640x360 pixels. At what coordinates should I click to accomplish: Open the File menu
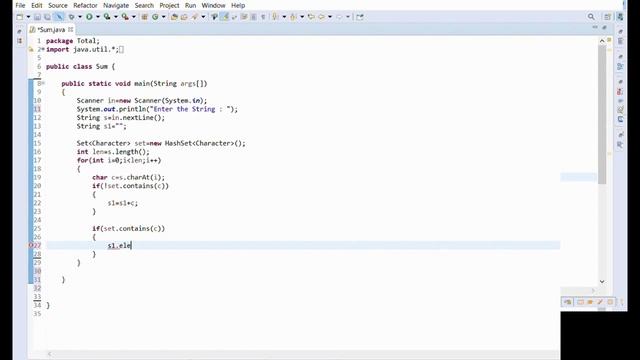click(x=20, y=5)
